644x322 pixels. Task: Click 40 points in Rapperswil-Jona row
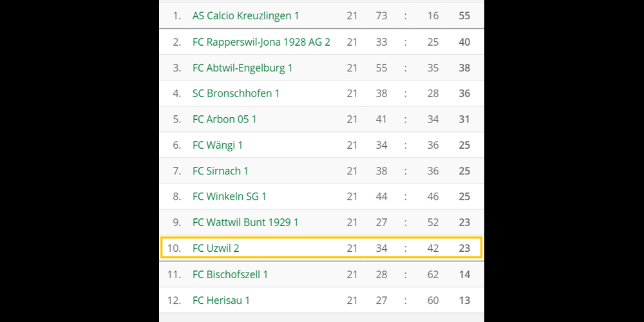tap(464, 42)
